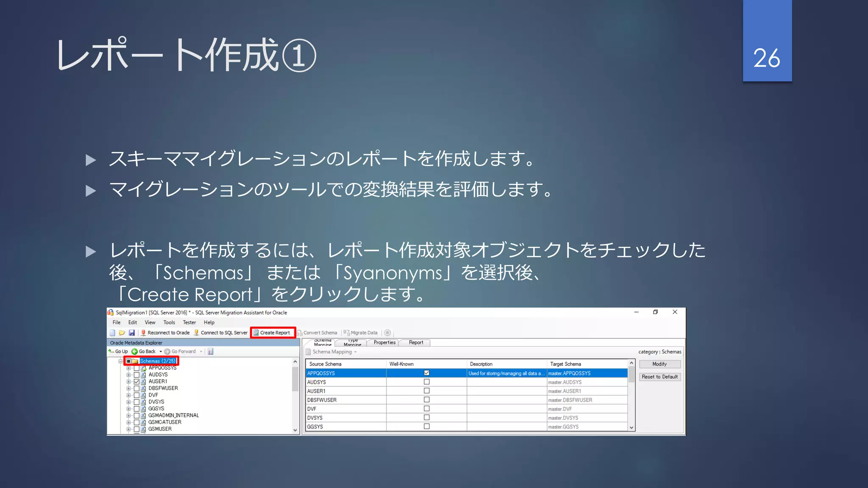Expand the GSMADMIN_INTERNAL tree node

coord(128,416)
